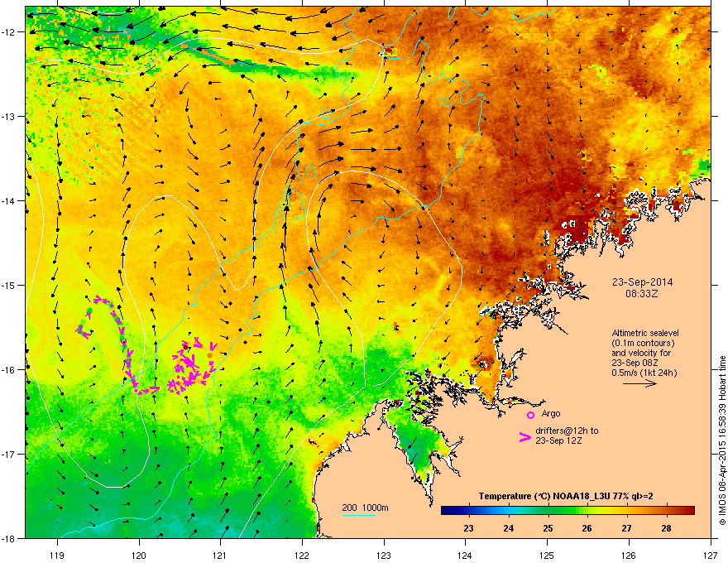Click the time label 08:33Z

(642, 294)
